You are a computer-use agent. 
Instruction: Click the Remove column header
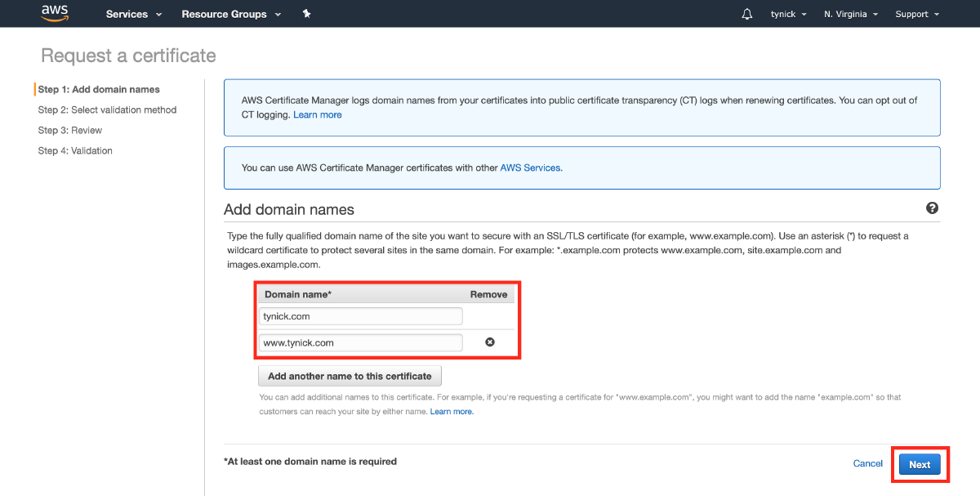488,294
